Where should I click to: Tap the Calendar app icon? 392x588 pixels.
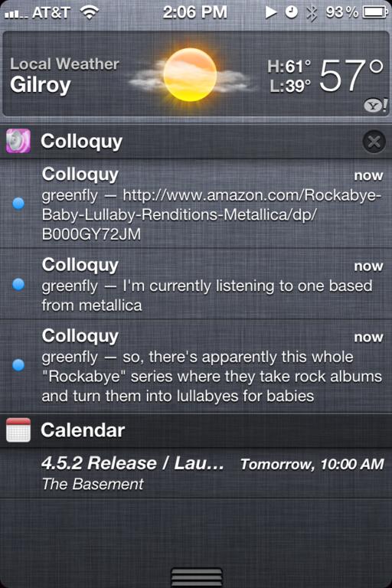pos(18,430)
